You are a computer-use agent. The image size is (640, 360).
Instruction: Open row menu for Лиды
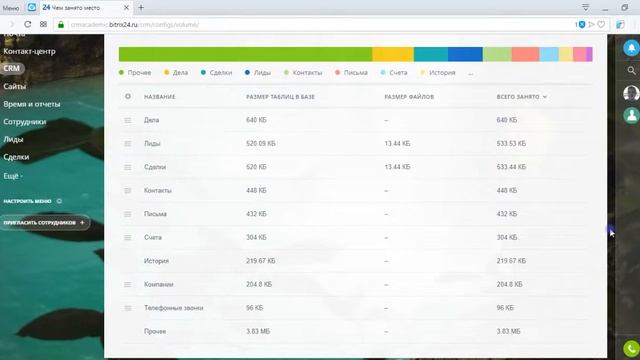pos(128,144)
